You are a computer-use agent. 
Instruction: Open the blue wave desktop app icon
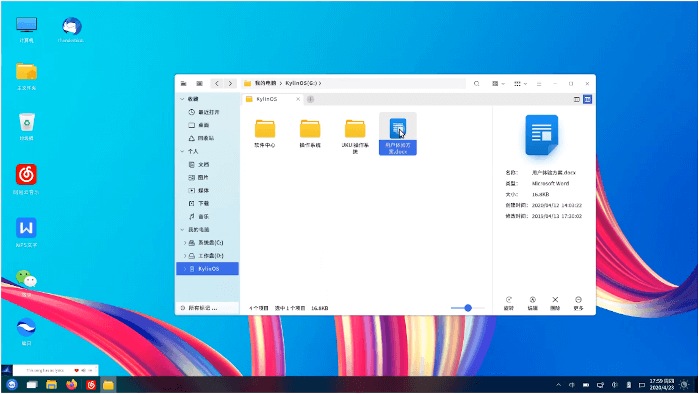click(x=26, y=332)
